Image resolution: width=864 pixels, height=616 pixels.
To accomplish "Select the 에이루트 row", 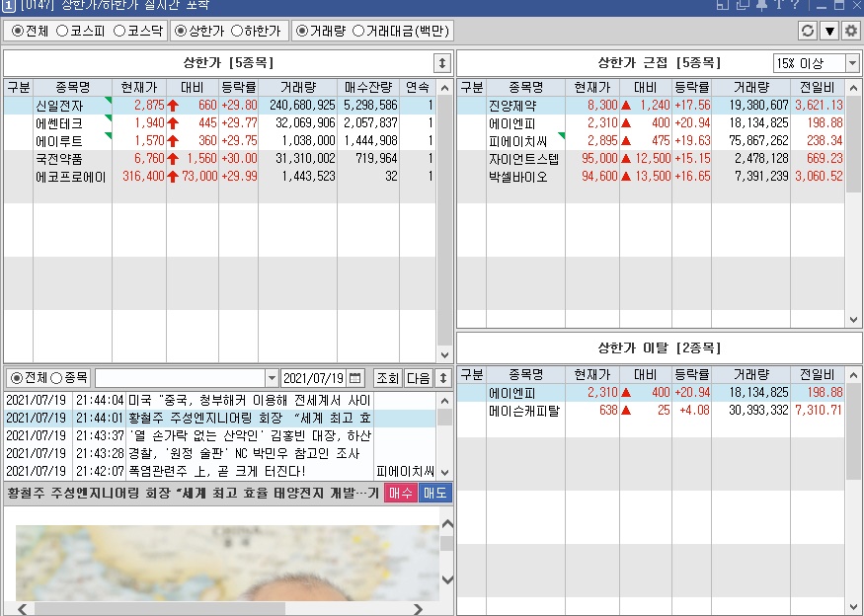I will point(220,141).
